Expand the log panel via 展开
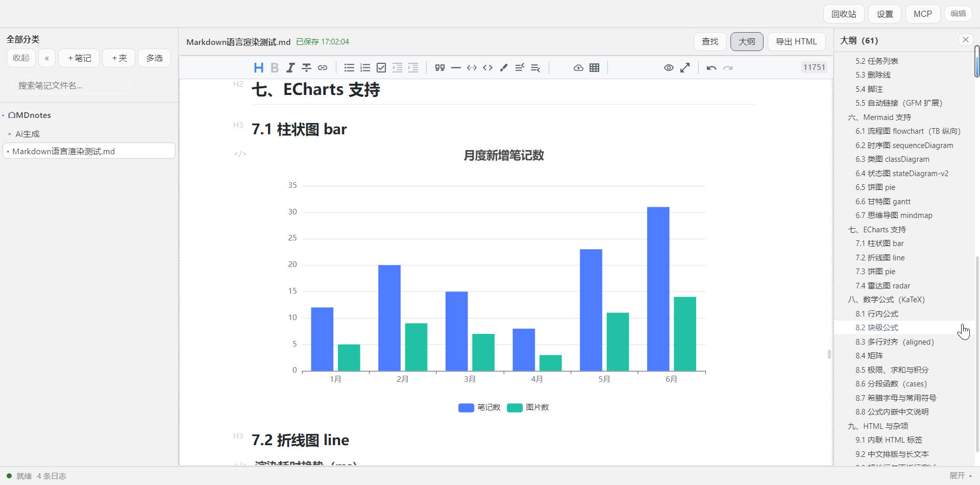This screenshot has width=980, height=485. pos(961,475)
